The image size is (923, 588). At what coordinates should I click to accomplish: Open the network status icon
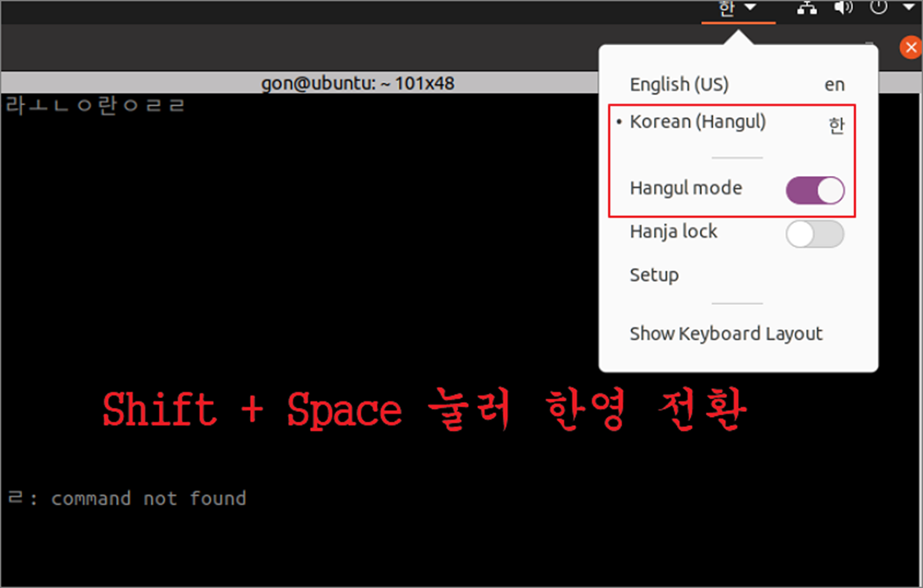(807, 7)
